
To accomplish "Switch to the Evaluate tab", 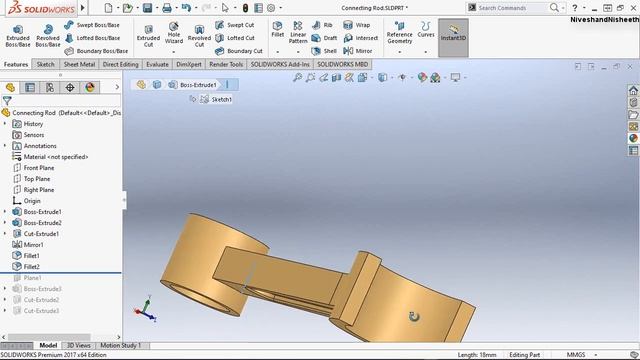I will pyautogui.click(x=157, y=64).
